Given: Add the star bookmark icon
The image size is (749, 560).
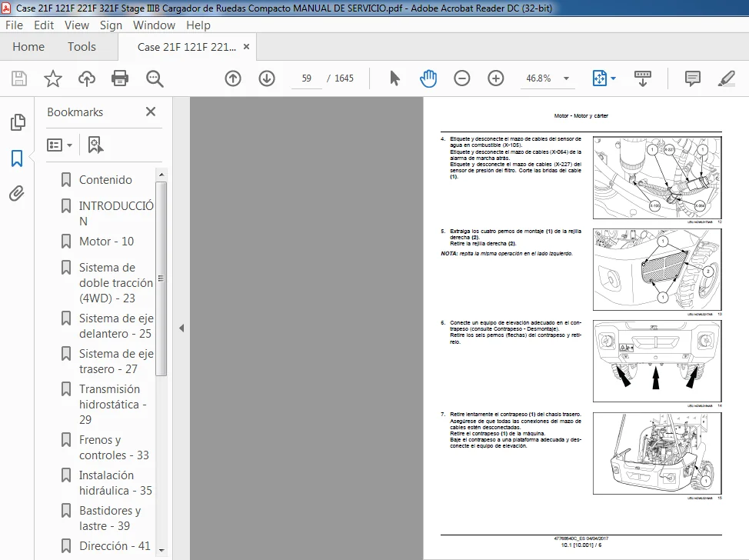Looking at the screenshot, I should click(x=53, y=78).
